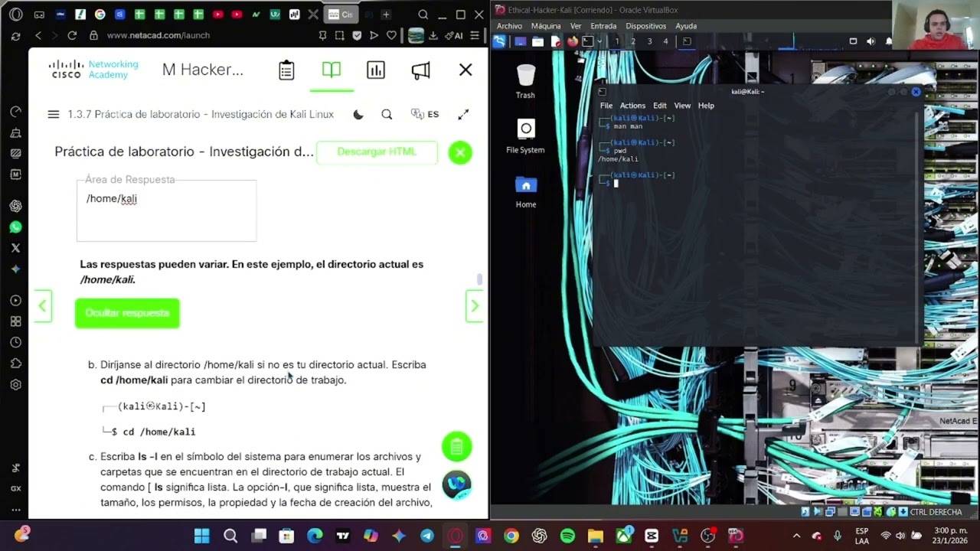Viewport: 980px width, 551px height.
Task: Open VirtualBox Archivo menu
Action: [x=509, y=26]
